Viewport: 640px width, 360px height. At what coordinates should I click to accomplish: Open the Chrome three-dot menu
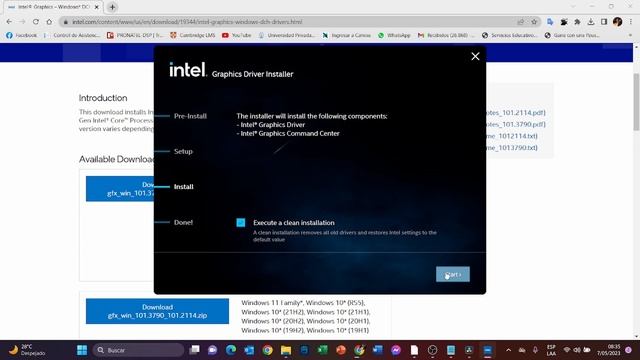(x=631, y=22)
